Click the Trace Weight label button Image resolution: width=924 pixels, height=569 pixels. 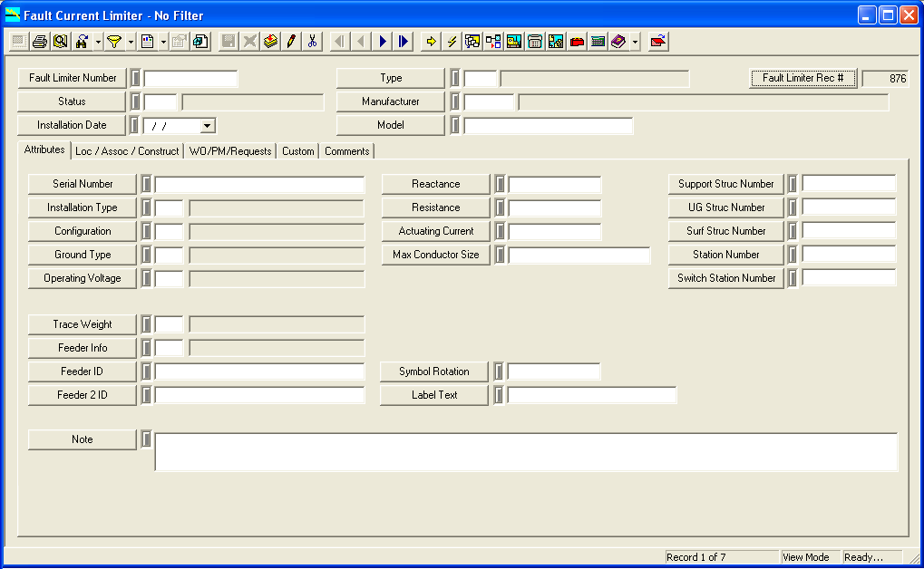[x=83, y=324]
